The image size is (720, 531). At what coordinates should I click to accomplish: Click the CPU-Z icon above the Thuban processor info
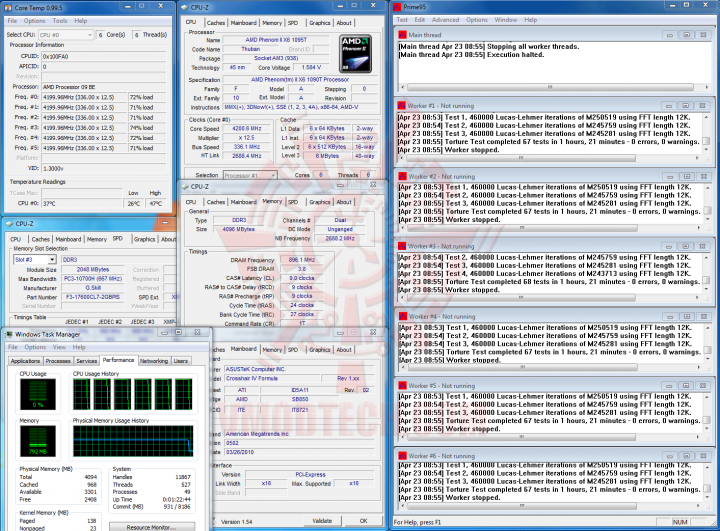tap(185, 7)
